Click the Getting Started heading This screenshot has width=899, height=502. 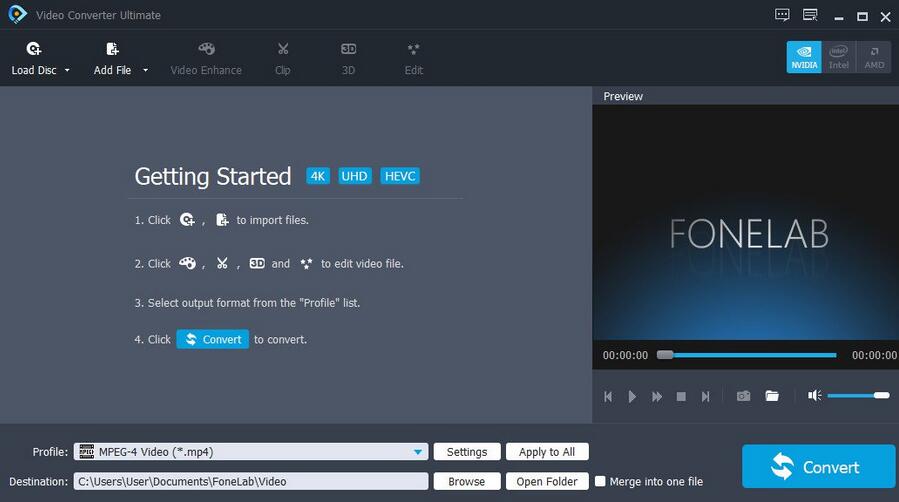click(x=213, y=176)
